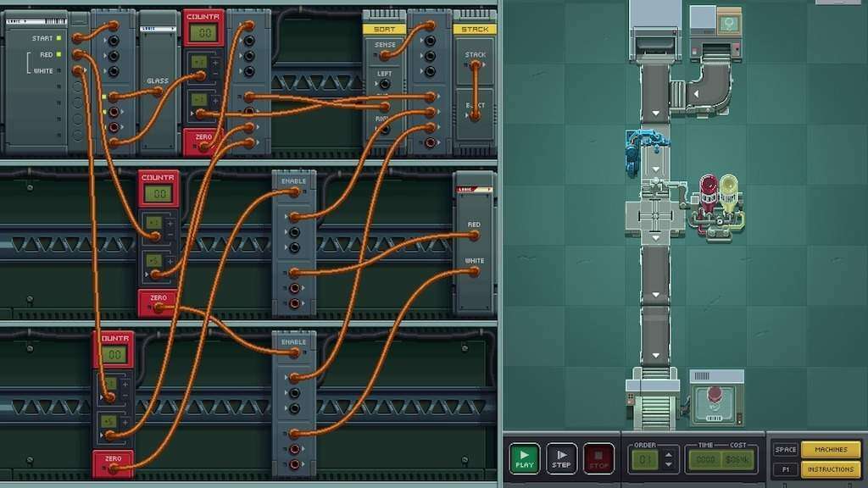
Task: Select the STACK input jack
Action: pos(475,64)
